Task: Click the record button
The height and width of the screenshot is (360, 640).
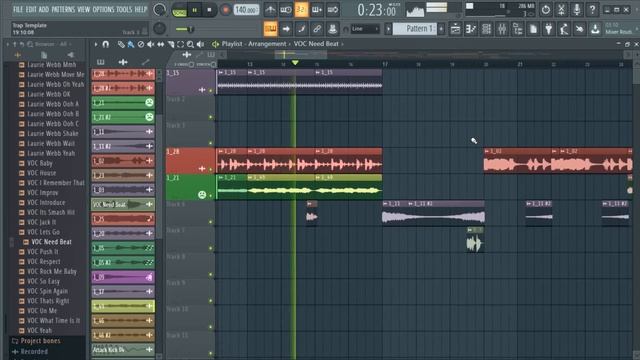Action: click(225, 10)
